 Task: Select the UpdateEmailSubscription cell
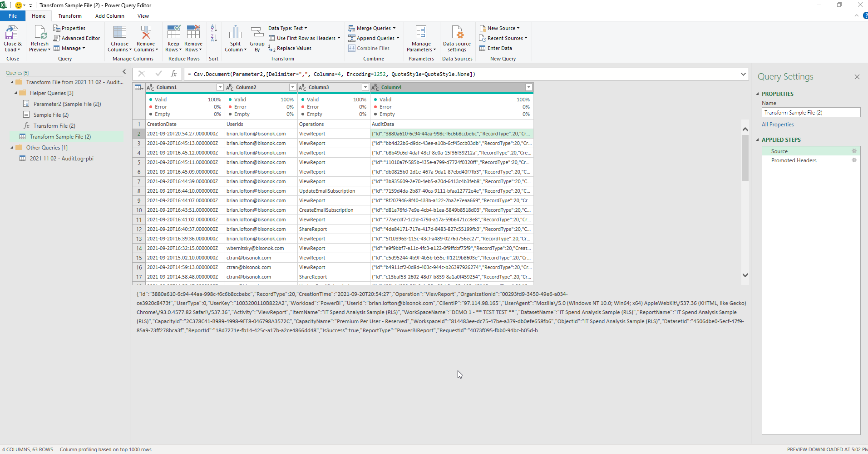pos(334,191)
